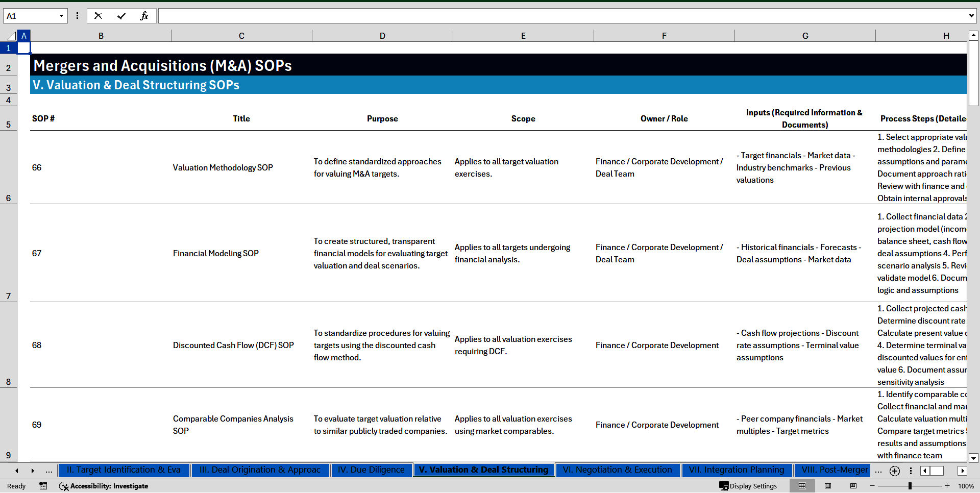This screenshot has width=980, height=493.
Task: Click the zoom slider handle
Action: click(x=910, y=486)
